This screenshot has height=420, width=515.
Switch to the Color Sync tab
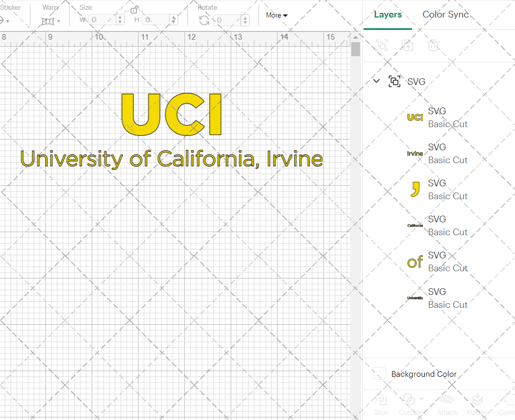(x=445, y=14)
